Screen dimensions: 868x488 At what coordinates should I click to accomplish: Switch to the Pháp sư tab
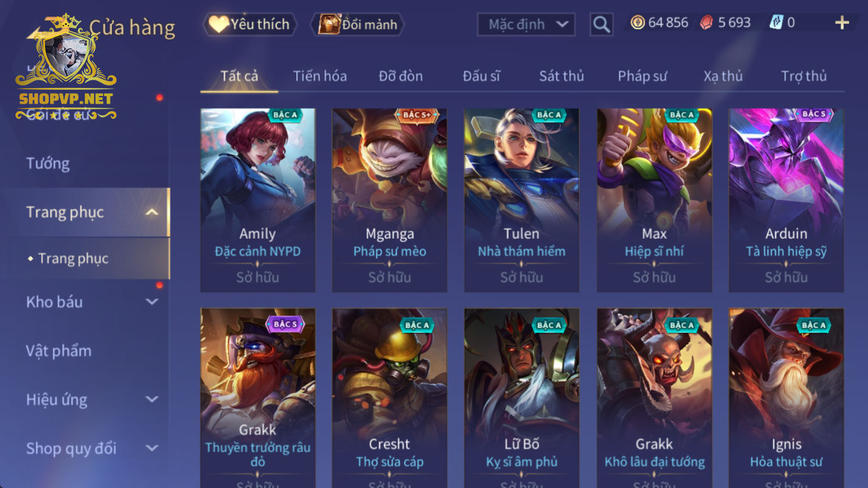(x=642, y=76)
